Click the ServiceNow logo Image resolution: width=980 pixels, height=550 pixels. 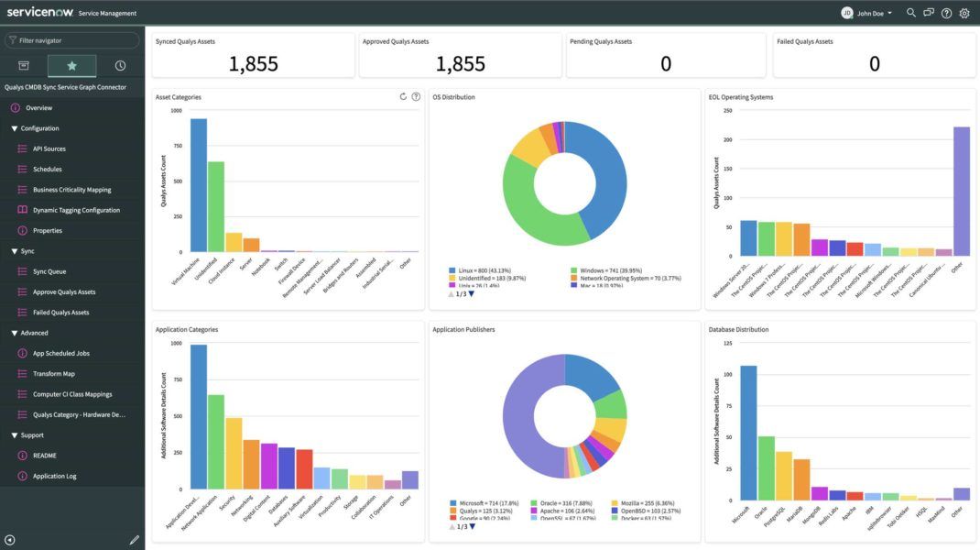point(40,12)
